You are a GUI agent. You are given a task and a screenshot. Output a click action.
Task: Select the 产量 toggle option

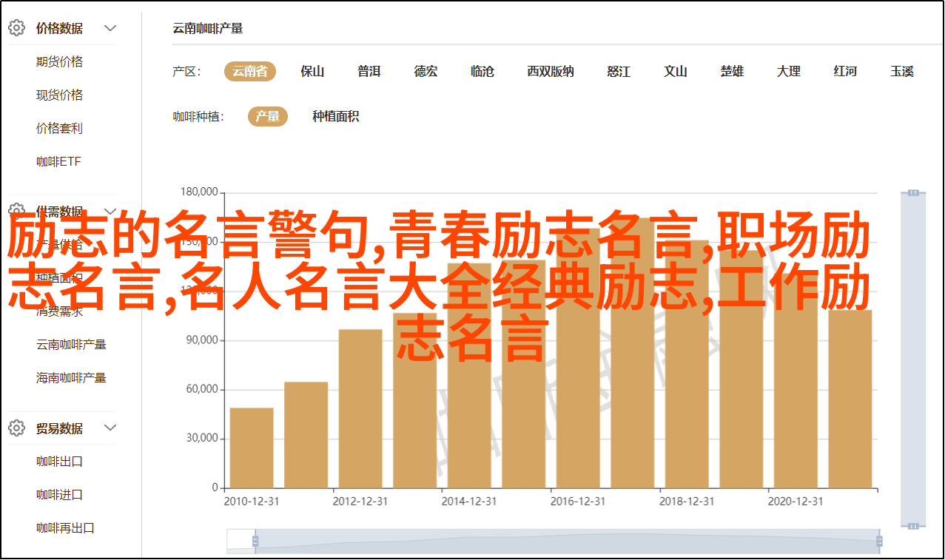click(x=267, y=116)
